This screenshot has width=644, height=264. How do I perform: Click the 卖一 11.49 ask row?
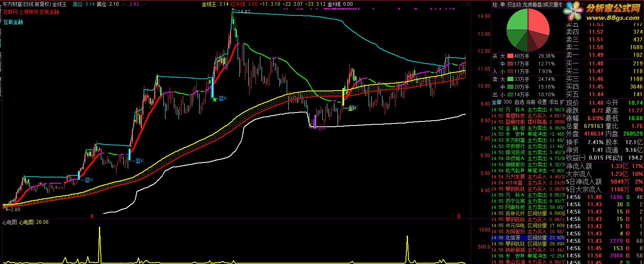pyautogui.click(x=604, y=55)
